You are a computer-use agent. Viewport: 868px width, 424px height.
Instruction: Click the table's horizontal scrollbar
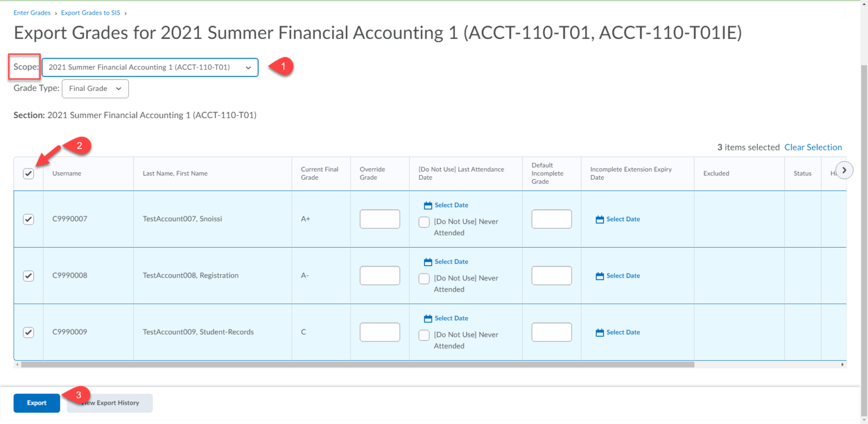click(356, 365)
